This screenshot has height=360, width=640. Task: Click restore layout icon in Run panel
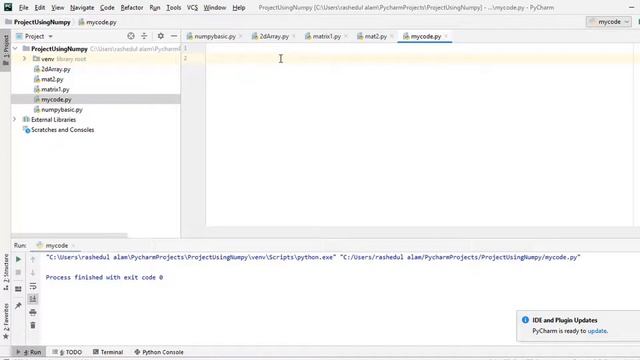point(18,289)
